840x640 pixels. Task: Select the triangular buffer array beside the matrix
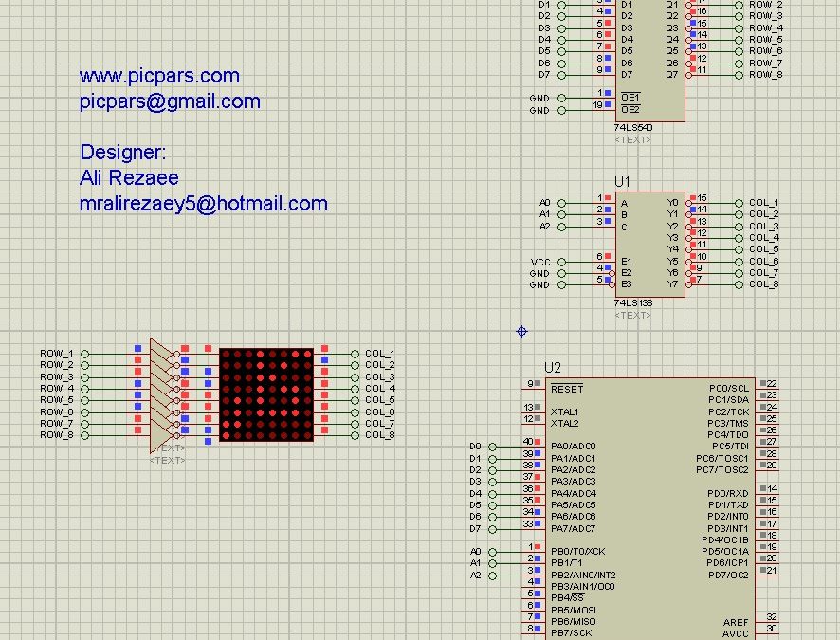pos(162,394)
